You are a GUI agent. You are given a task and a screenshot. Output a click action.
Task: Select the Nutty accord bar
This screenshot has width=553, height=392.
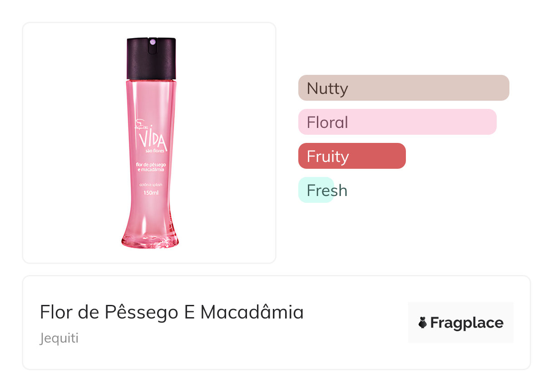pyautogui.click(x=403, y=88)
